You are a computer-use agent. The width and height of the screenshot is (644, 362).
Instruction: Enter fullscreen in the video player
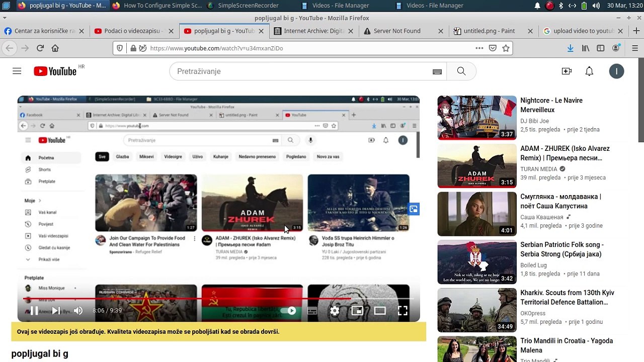403,311
